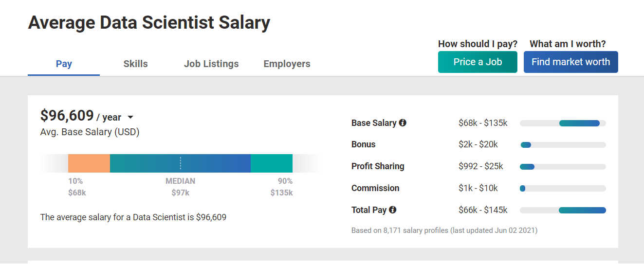644x264 pixels.
Task: Select the Pay tab
Action: (64, 64)
